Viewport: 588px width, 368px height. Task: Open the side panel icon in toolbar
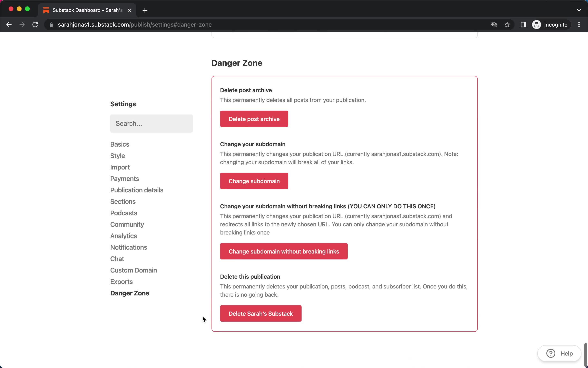pos(523,25)
